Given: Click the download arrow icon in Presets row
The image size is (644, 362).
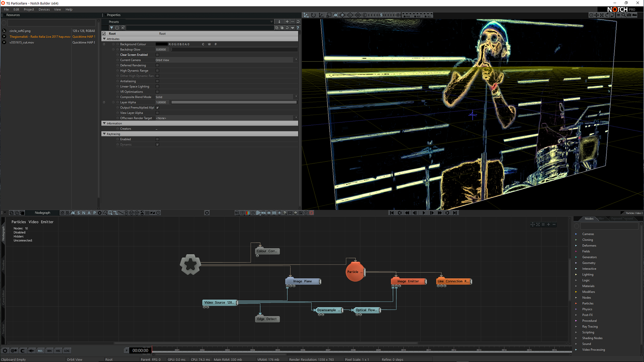Looking at the screenshot, I should (x=279, y=21).
